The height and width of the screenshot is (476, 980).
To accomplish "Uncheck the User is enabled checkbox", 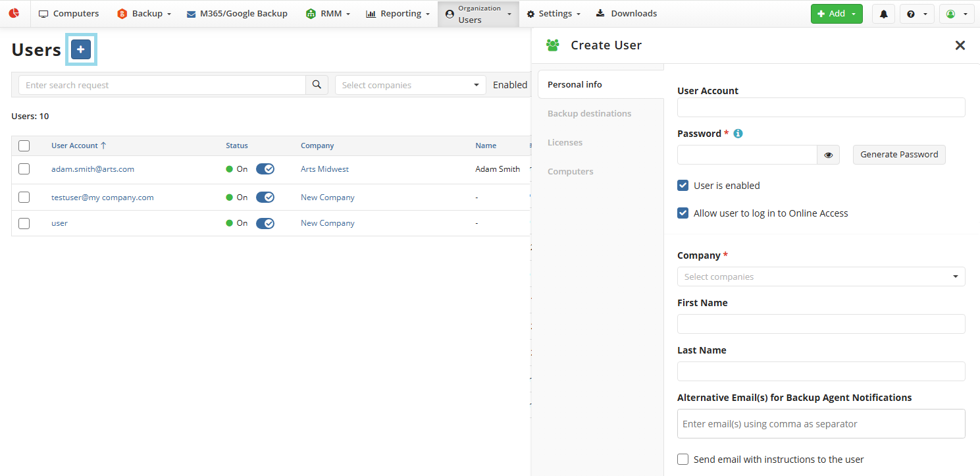I will pyautogui.click(x=683, y=186).
